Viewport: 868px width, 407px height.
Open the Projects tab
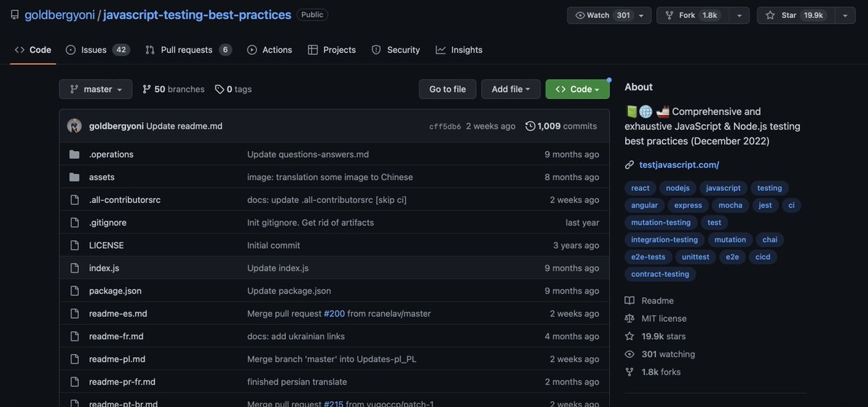point(331,50)
